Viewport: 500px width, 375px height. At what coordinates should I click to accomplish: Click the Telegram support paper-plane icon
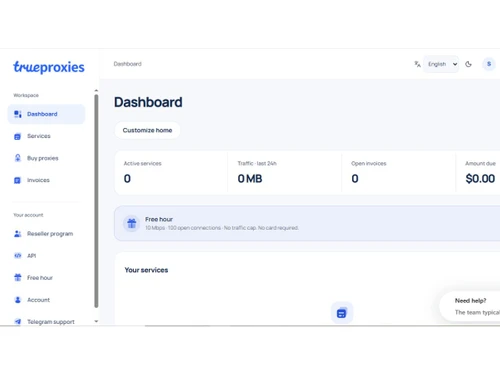pos(18,321)
